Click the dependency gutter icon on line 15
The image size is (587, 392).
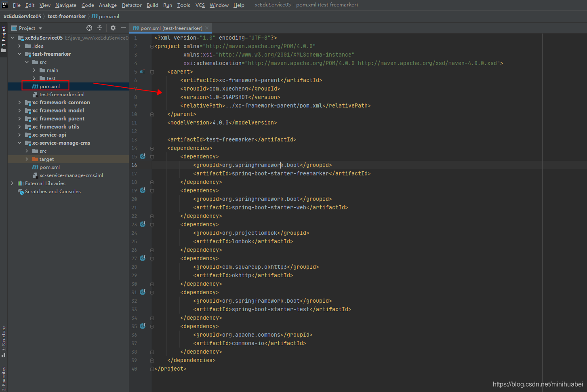pyautogui.click(x=143, y=156)
